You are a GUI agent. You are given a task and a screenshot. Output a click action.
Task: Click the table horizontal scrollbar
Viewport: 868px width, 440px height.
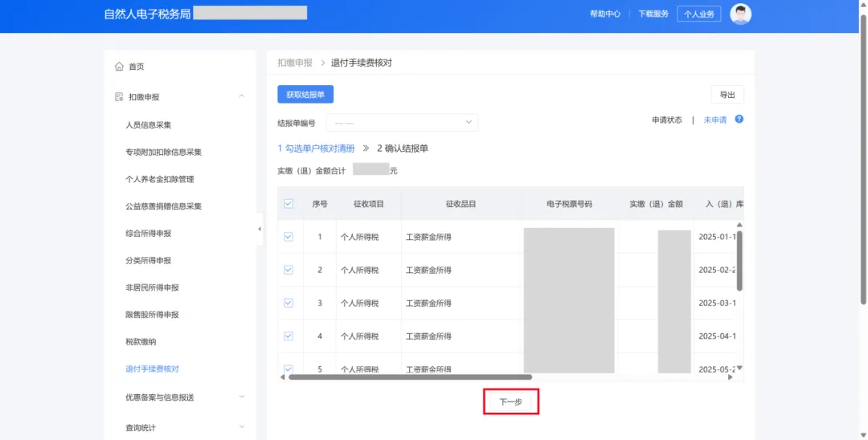[x=410, y=377]
